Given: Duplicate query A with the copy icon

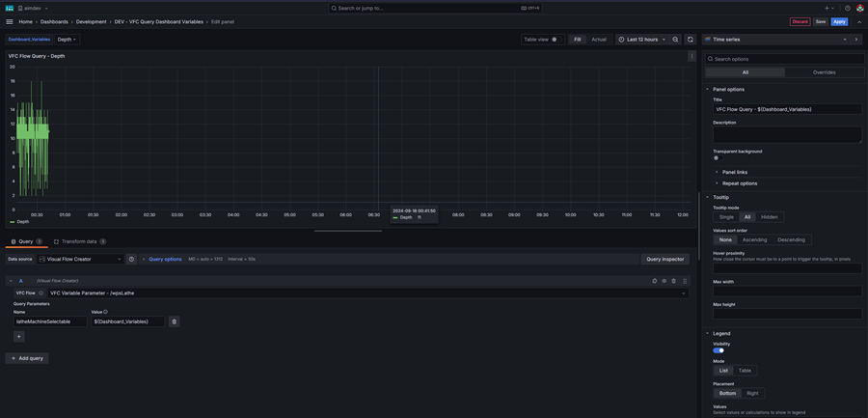Looking at the screenshot, I should 654,281.
